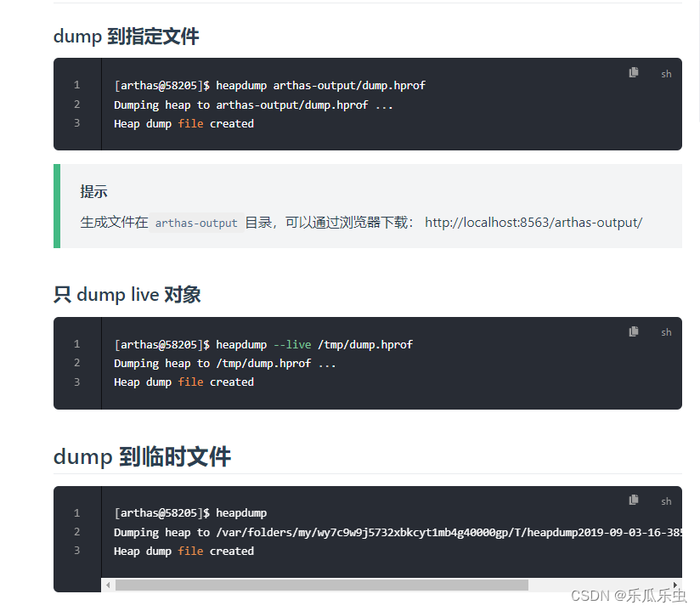Open the localhost:8563/arthas-output link

coord(533,222)
